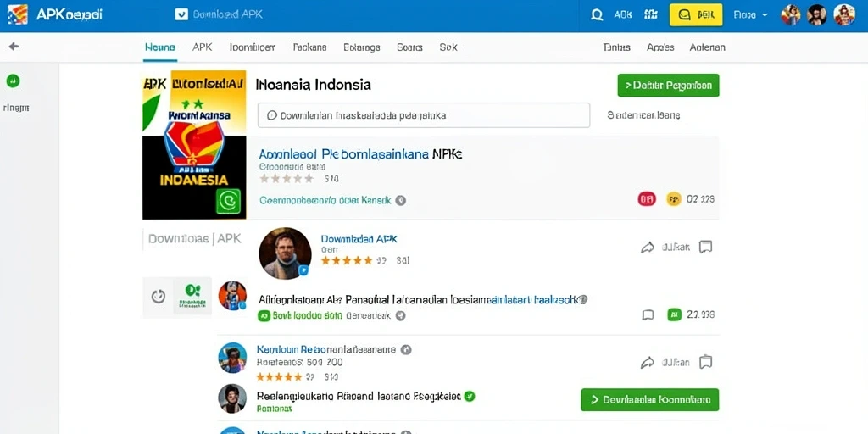The height and width of the screenshot is (434, 868).
Task: Click bookmark icon beside Downladad APK entry
Action: [705, 247]
